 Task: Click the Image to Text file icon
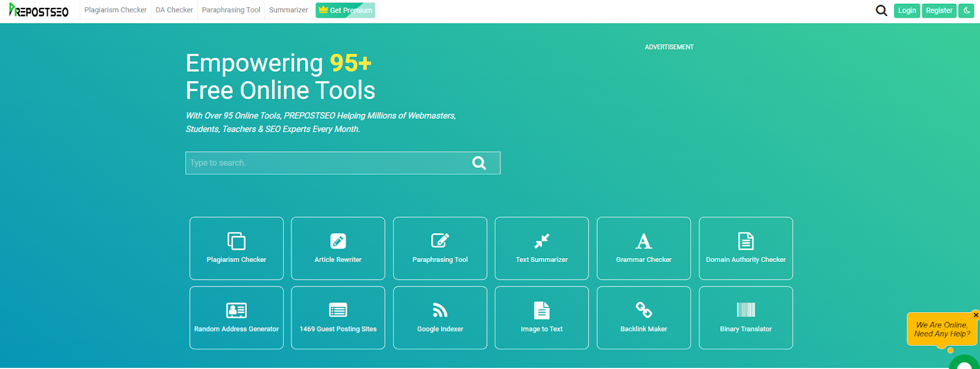click(x=542, y=310)
